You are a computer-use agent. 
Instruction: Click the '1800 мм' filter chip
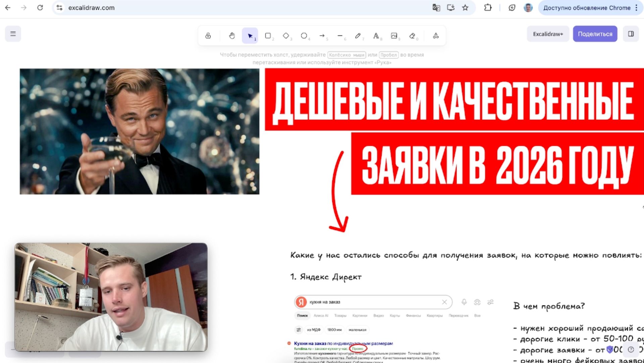[334, 330]
